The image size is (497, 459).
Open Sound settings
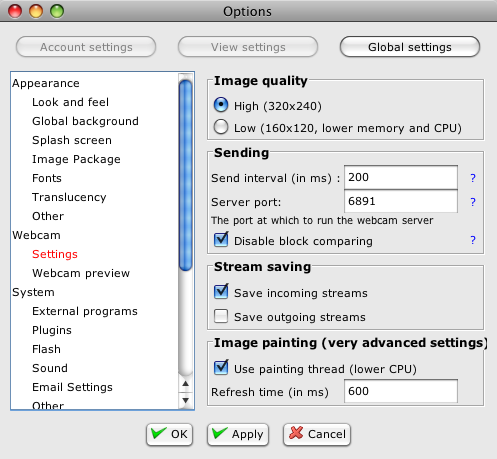pyautogui.click(x=50, y=368)
